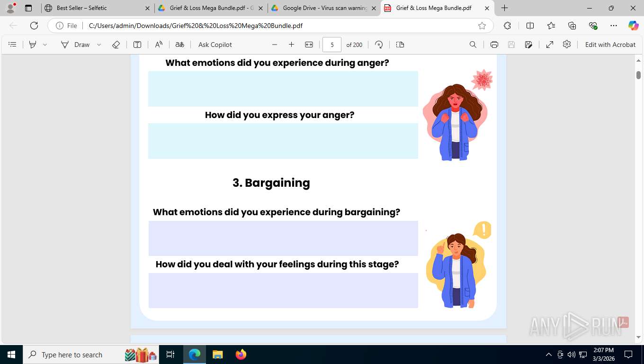
Task: Open the volume control in system tray
Action: click(572, 355)
